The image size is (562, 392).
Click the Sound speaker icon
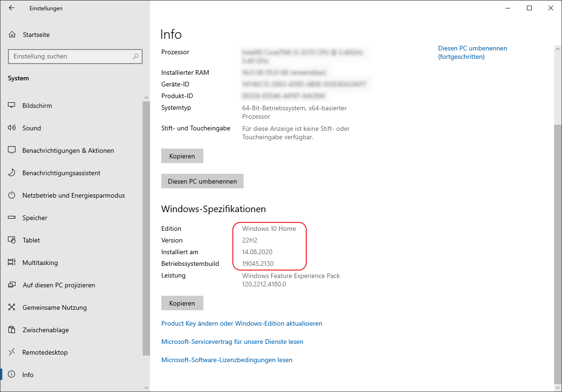click(x=12, y=128)
